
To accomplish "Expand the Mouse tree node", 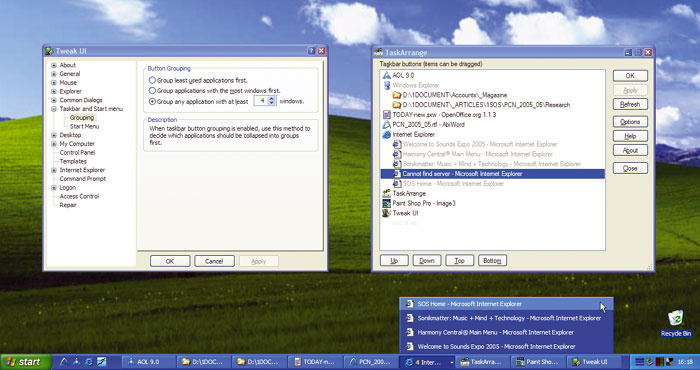I will [x=54, y=83].
